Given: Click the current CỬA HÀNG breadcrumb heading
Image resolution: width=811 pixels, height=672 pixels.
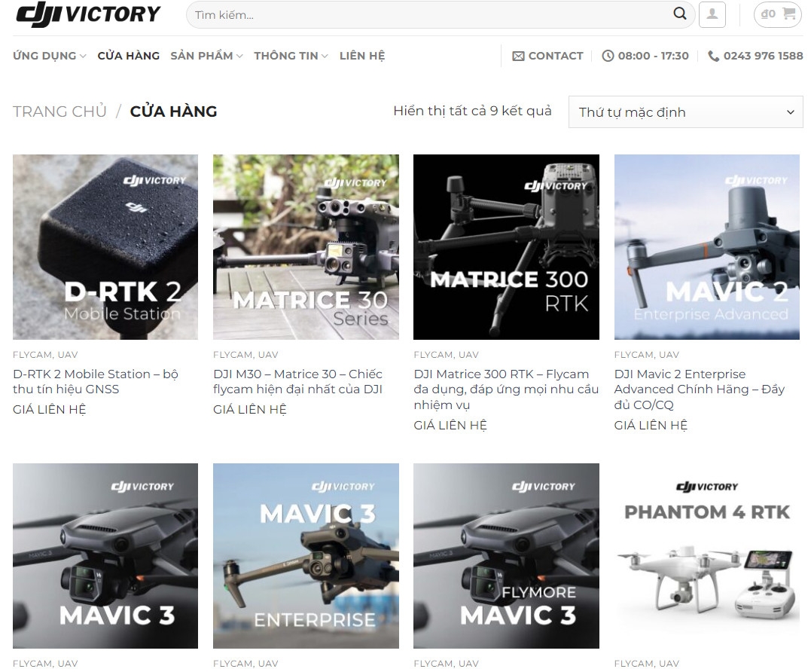Looking at the screenshot, I should 173,111.
